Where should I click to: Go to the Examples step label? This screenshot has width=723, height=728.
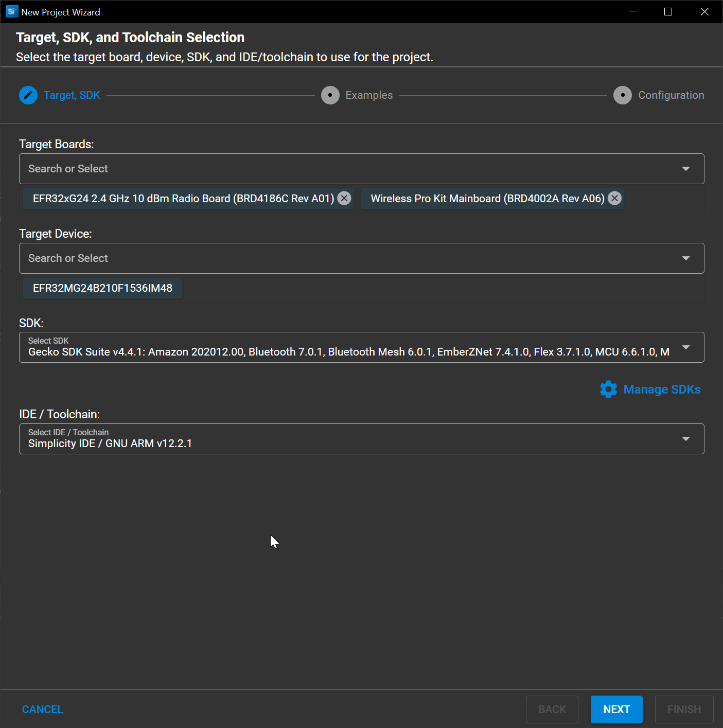[x=369, y=95]
